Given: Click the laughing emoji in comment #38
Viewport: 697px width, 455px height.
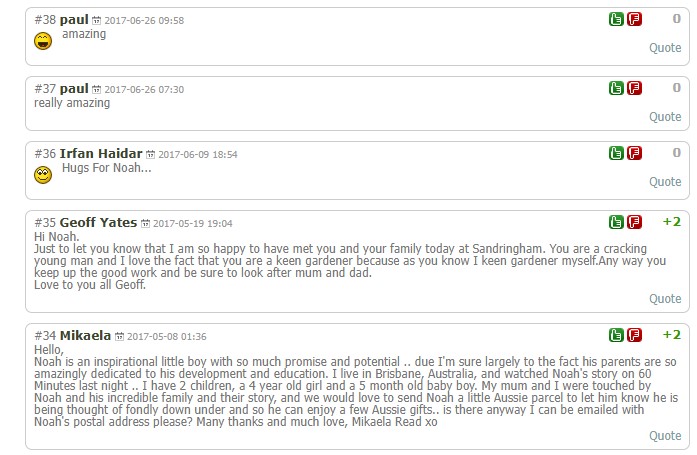Looking at the screenshot, I should click(43, 41).
